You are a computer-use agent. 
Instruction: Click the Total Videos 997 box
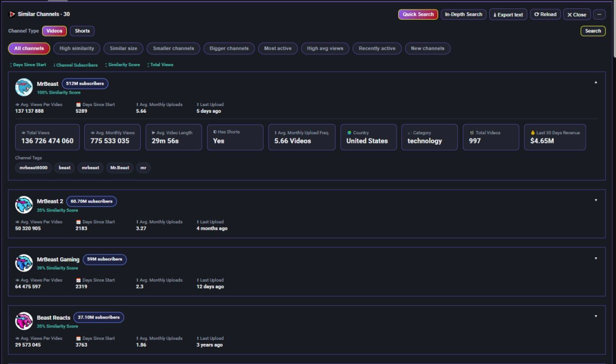[491, 137]
